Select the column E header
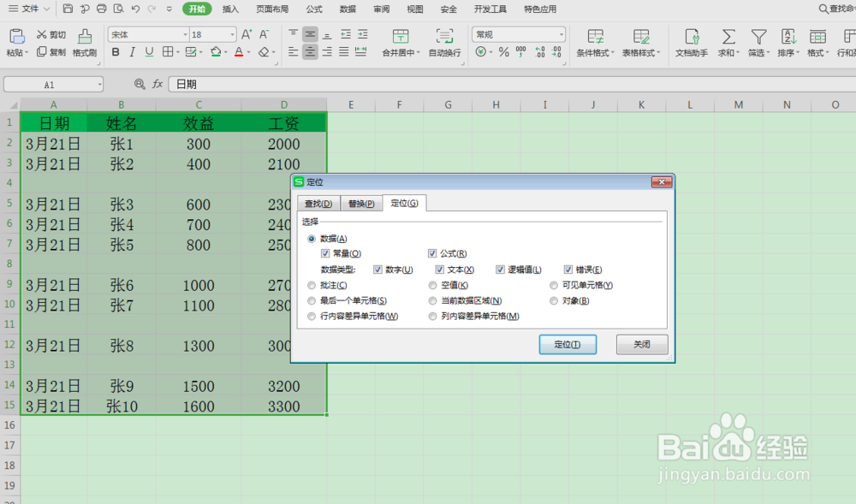The image size is (856, 504). (350, 104)
